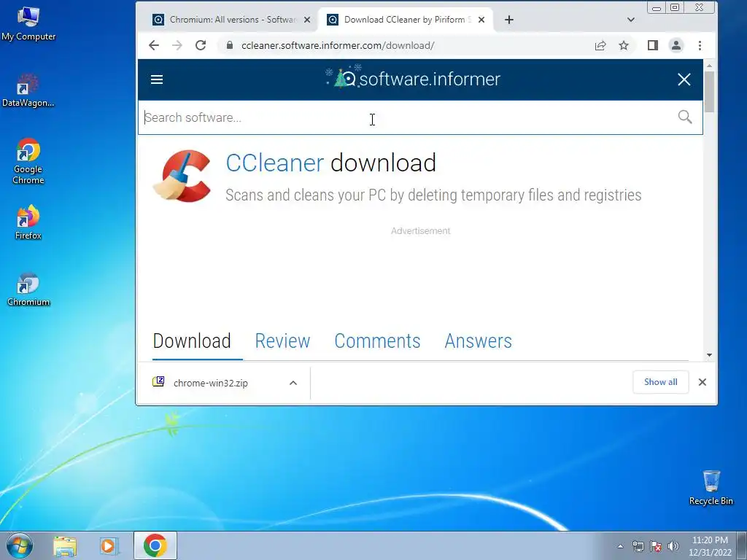Select the Recycle Bin icon

tap(711, 487)
